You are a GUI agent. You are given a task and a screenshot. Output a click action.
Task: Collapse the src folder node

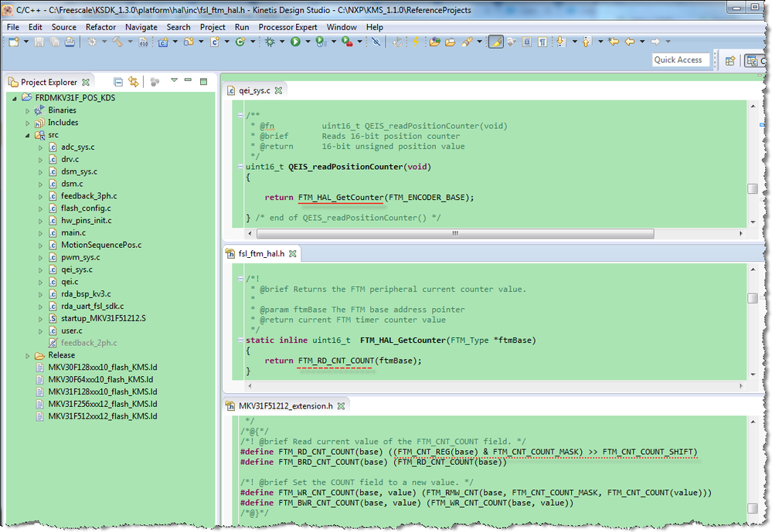click(x=28, y=135)
